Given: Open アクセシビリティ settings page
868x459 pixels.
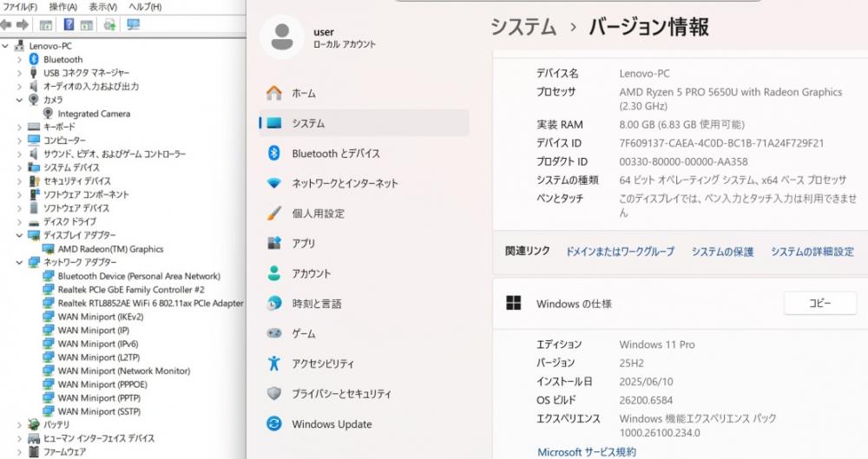Looking at the screenshot, I should click(x=364, y=364).
